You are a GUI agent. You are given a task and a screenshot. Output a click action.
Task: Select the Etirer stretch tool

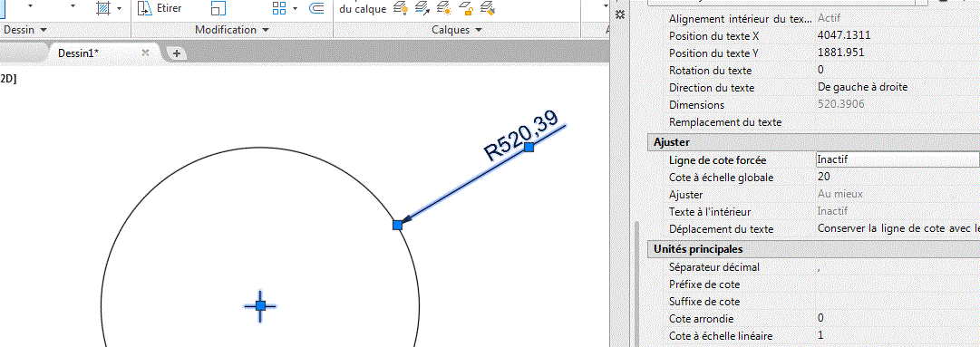160,8
